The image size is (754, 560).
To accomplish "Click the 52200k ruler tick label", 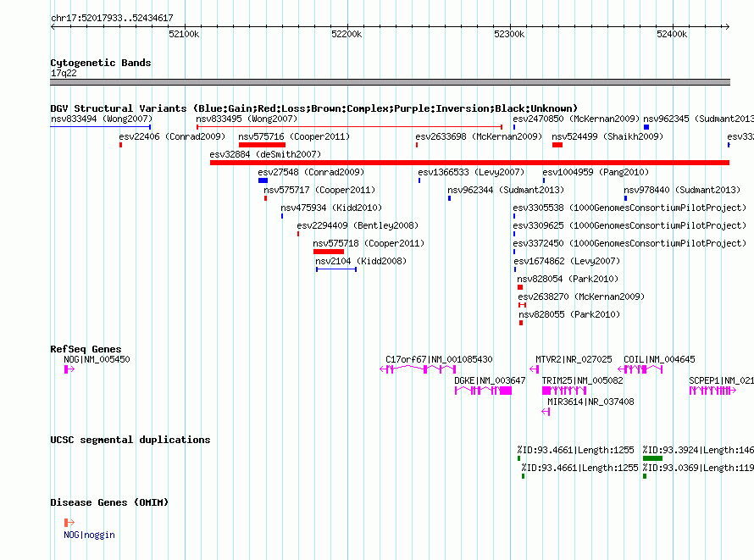I will pyautogui.click(x=347, y=34).
